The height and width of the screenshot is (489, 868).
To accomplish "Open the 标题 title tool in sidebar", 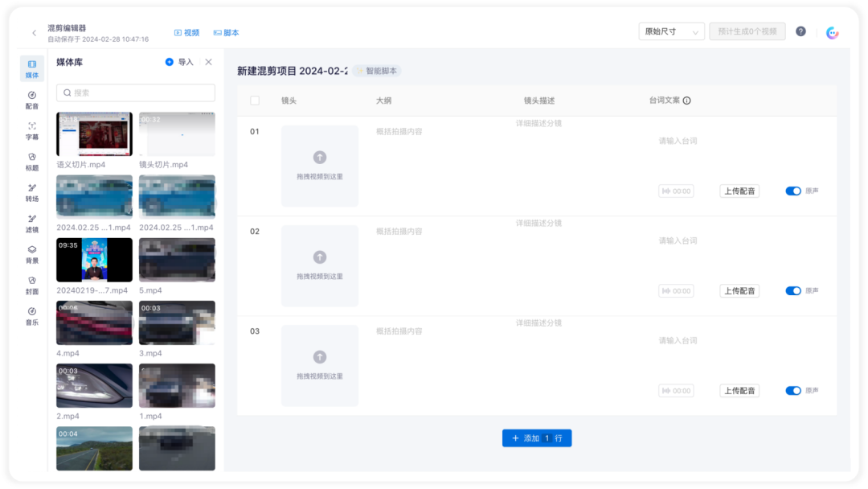I will pyautogui.click(x=32, y=162).
